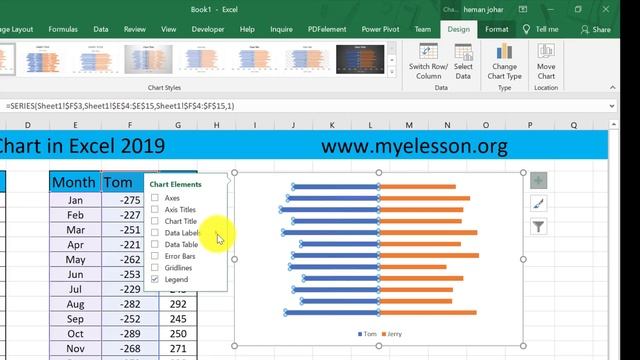Open Chart Elements plus button
The image size is (640, 360).
(538, 180)
